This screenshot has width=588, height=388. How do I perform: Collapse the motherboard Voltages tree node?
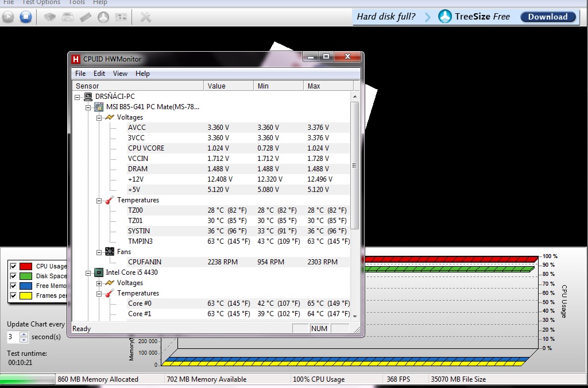tap(99, 117)
